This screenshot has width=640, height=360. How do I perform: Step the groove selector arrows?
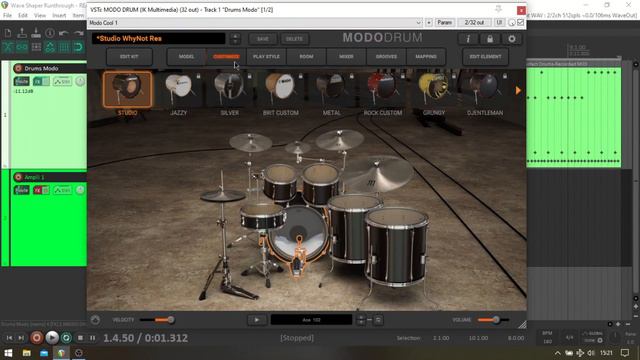[361, 320]
